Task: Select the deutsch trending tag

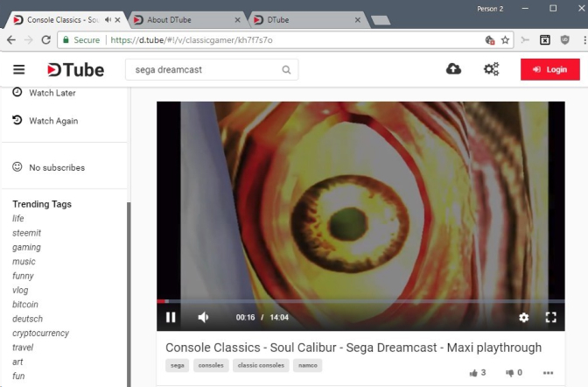Action: coord(28,319)
